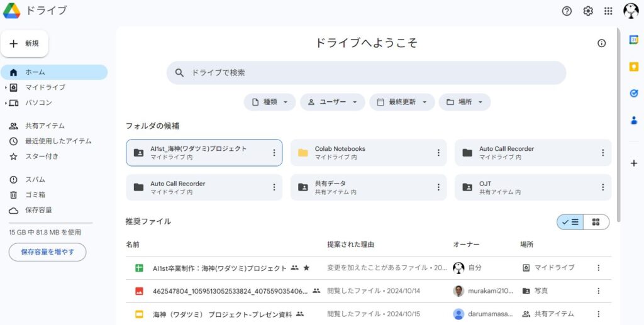Screen dimensions: 644x325
Task: Click the 写真 location link
Action: (x=541, y=291)
